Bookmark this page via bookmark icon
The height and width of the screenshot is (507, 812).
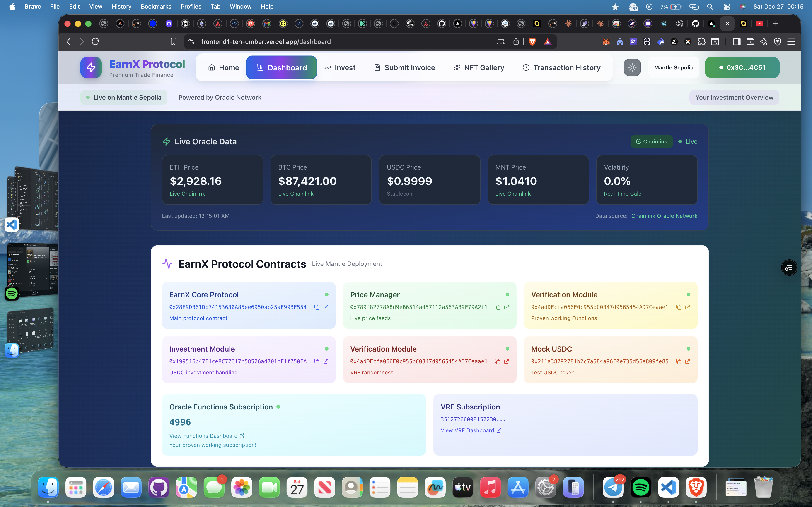(x=173, y=42)
